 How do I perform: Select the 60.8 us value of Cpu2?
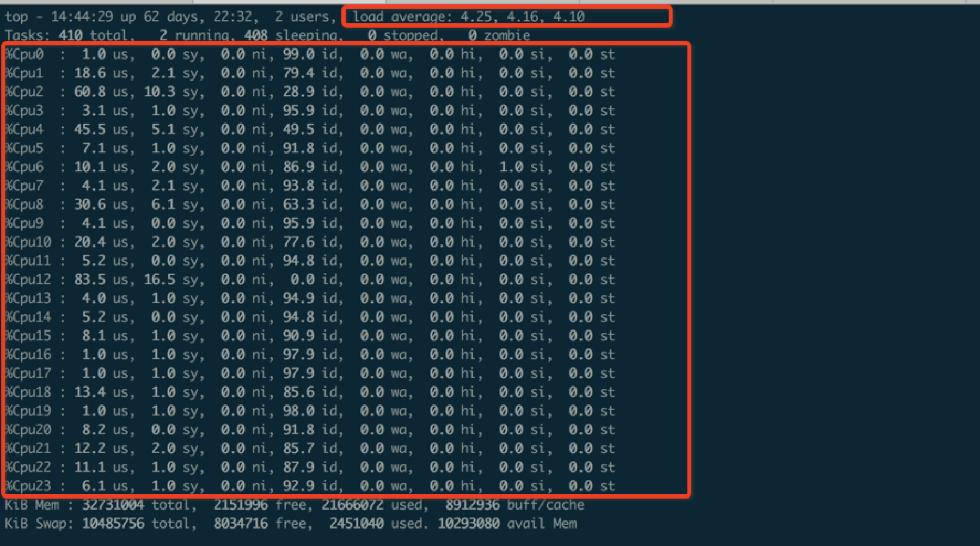90,92
